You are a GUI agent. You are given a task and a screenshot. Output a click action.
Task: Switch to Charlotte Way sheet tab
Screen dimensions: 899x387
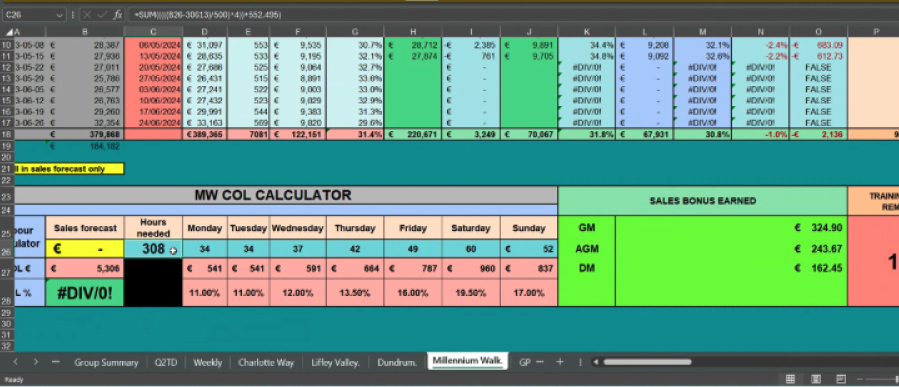[266, 362]
